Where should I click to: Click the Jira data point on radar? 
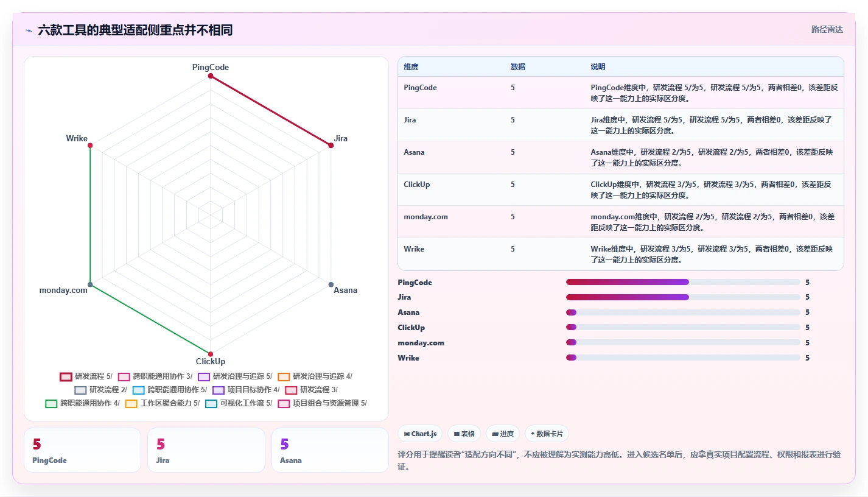point(331,146)
